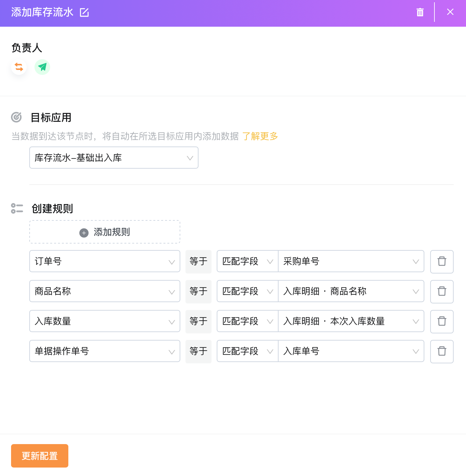Click the 更新配置 button

[x=40, y=456]
